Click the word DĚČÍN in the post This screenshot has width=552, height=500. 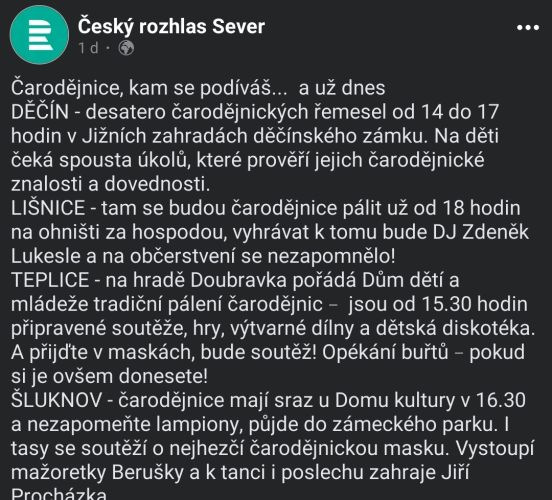pyautogui.click(x=40, y=111)
